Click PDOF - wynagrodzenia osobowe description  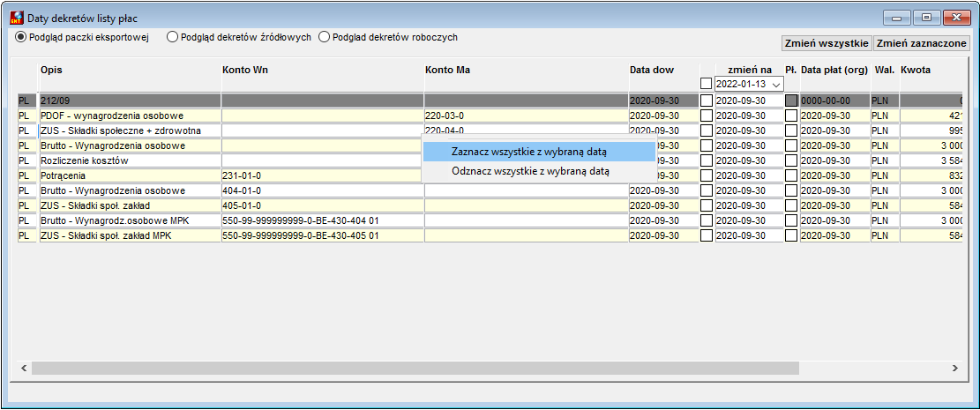pos(130,116)
